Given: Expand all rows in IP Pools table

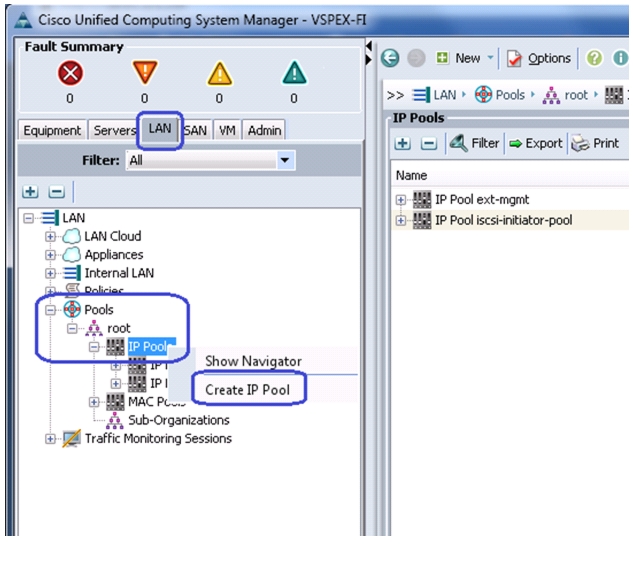Looking at the screenshot, I should pyautogui.click(x=402, y=143).
